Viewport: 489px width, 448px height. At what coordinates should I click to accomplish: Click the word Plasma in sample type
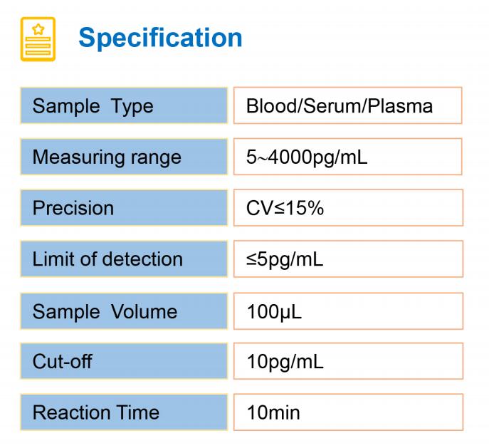[400, 105]
